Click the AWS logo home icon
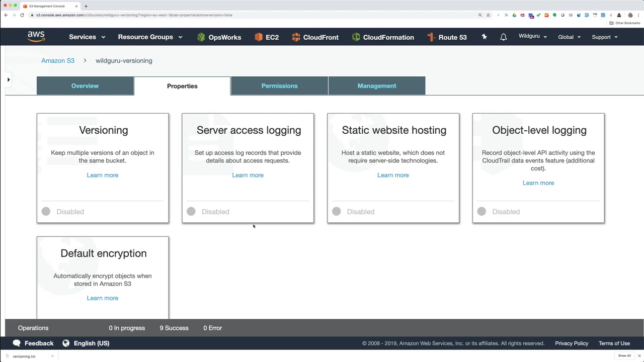This screenshot has width=644, height=362. [x=36, y=37]
